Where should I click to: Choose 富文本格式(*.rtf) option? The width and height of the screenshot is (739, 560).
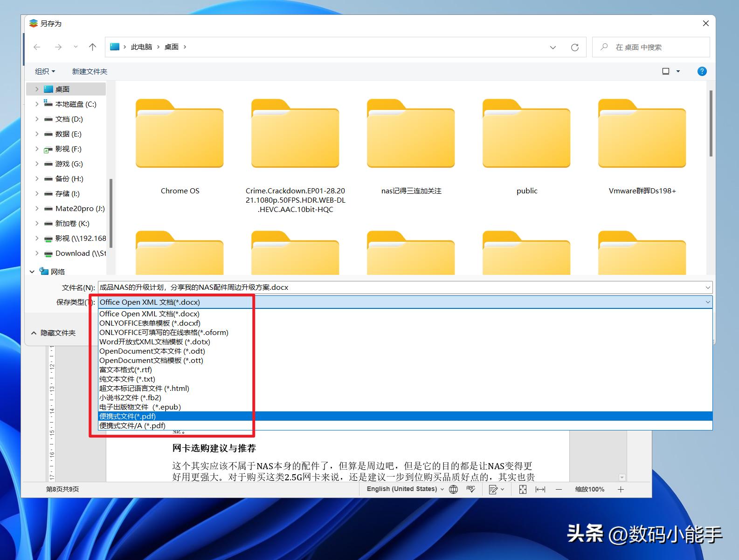pos(405,370)
